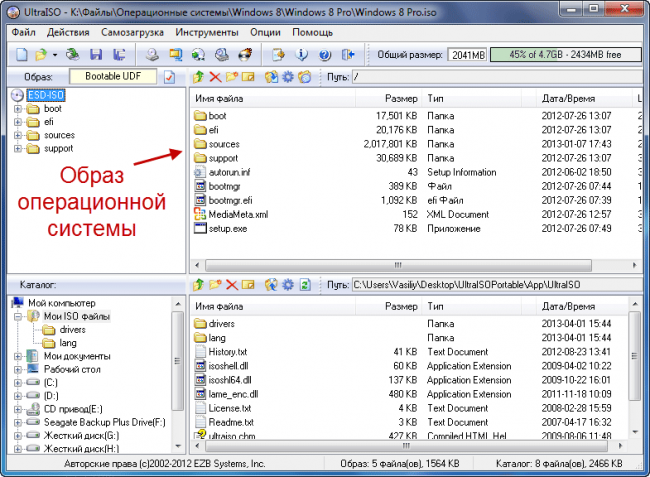The width and height of the screenshot is (650, 477).
Task: Click the Bootable UDF image type button
Action: click(113, 77)
